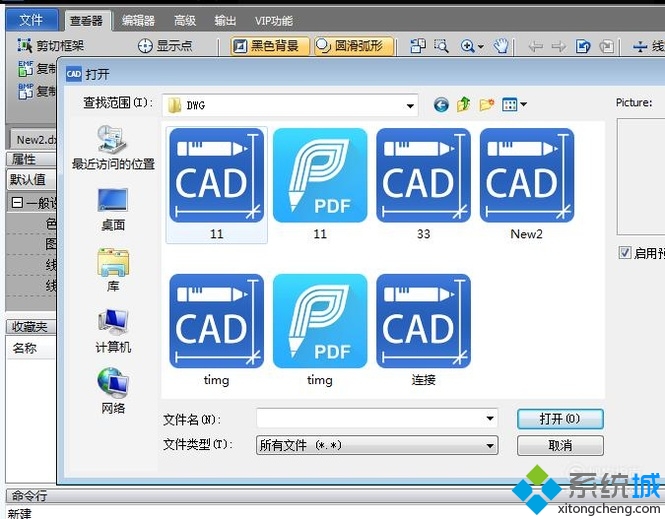Open the 高级 tab
The height and width of the screenshot is (519, 665).
pyautogui.click(x=185, y=21)
